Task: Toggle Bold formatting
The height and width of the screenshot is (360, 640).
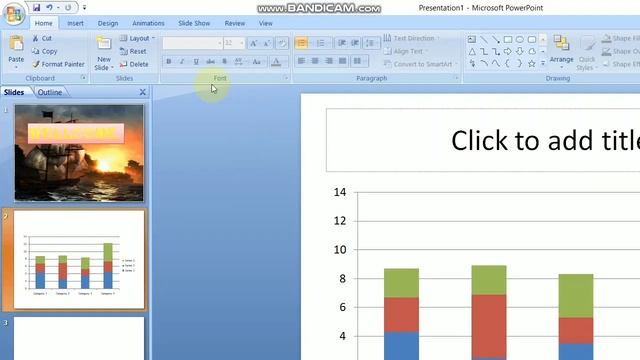Action: click(x=169, y=61)
